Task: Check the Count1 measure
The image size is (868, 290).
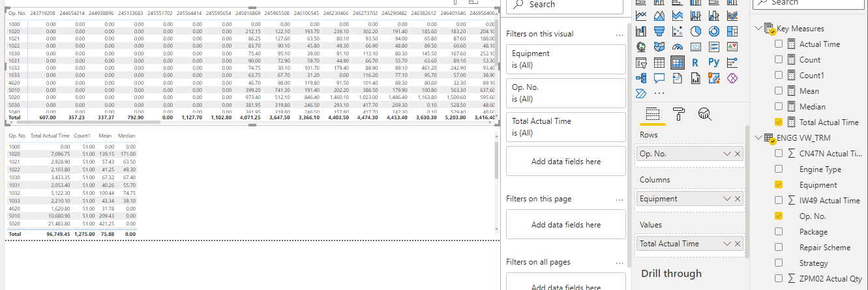Action: click(779, 75)
